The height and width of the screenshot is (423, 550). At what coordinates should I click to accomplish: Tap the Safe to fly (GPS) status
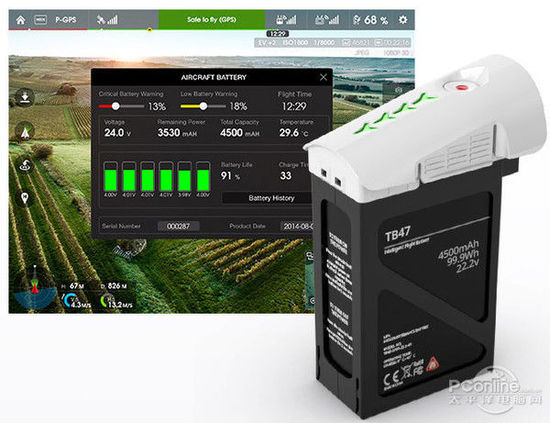212,20
